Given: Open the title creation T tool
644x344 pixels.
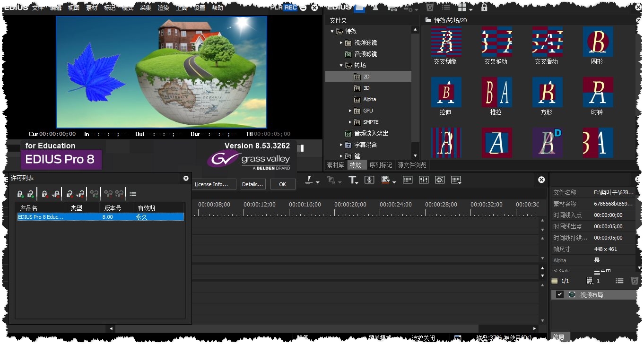Looking at the screenshot, I should point(354,180).
